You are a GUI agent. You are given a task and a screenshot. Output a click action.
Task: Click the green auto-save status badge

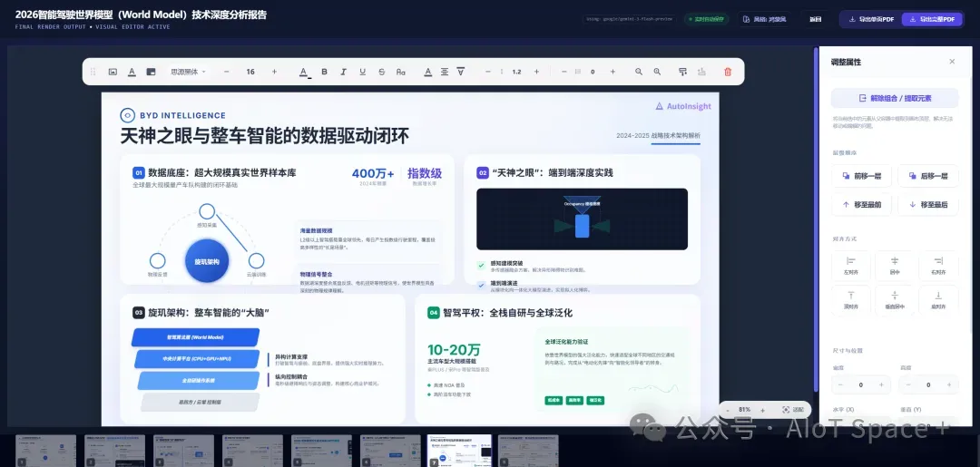click(x=706, y=19)
